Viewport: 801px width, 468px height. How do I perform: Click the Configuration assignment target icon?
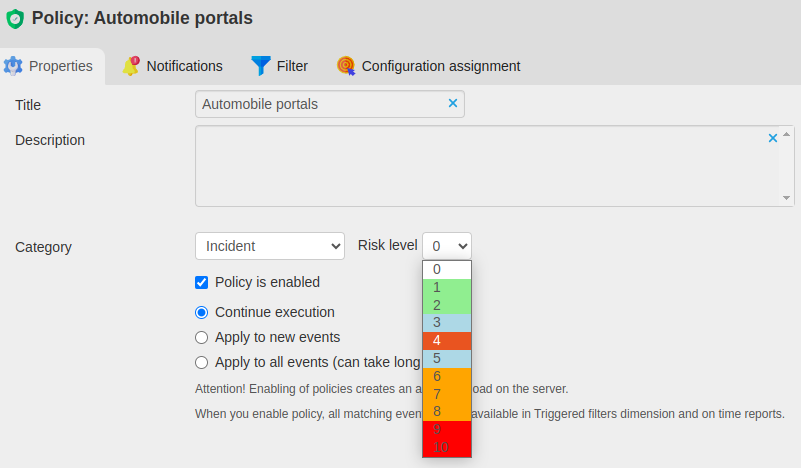coord(346,66)
